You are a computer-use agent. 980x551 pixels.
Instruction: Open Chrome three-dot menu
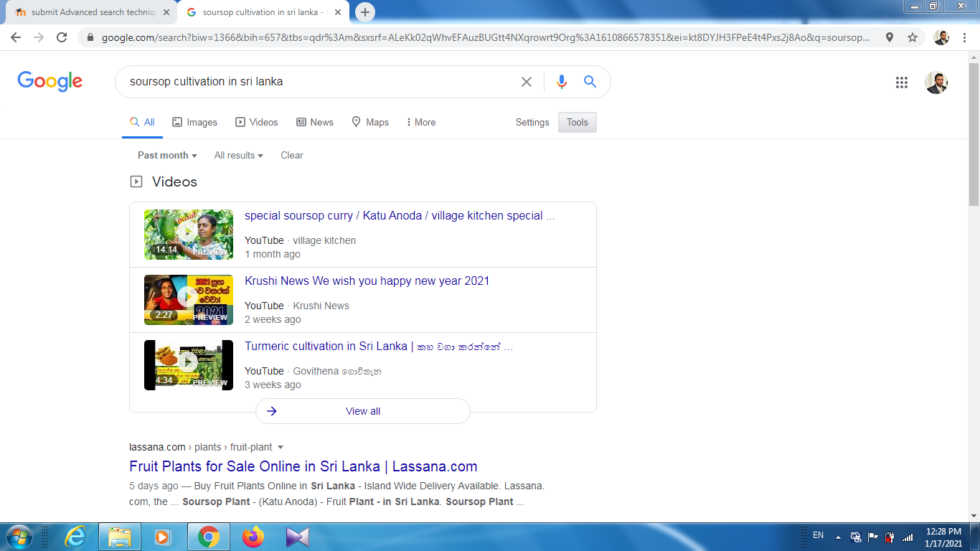964,37
